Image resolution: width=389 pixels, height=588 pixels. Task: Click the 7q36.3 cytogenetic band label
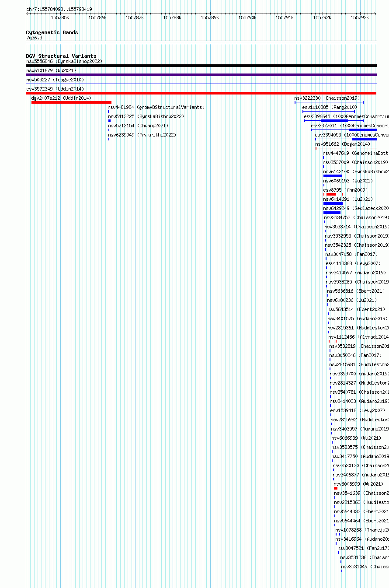point(34,38)
